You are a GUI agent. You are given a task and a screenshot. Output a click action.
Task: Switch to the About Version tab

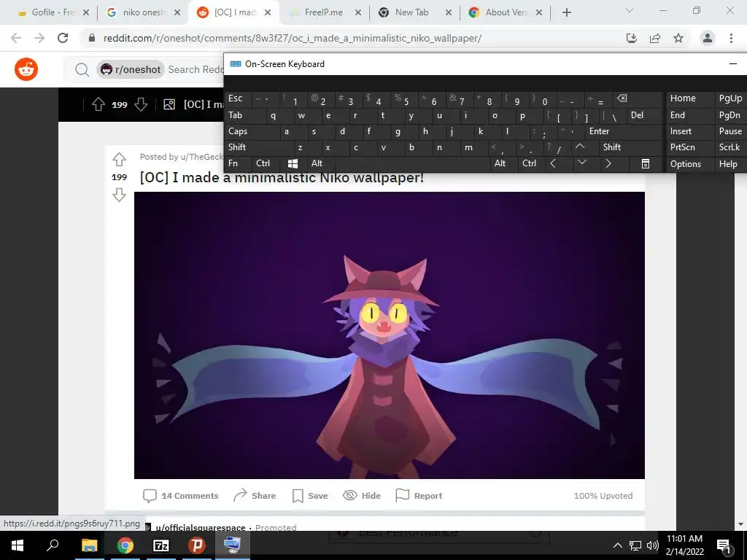click(506, 12)
